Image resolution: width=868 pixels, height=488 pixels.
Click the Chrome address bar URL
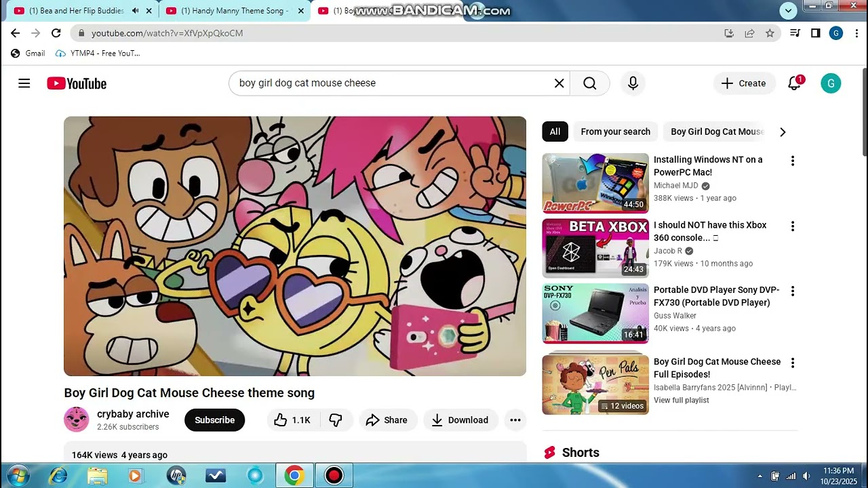click(167, 33)
